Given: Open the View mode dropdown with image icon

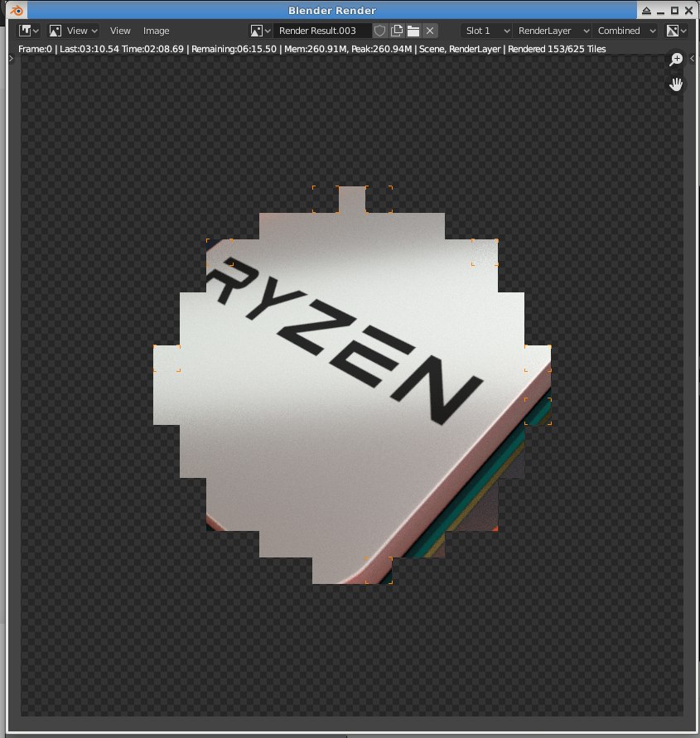Looking at the screenshot, I should click(74, 31).
